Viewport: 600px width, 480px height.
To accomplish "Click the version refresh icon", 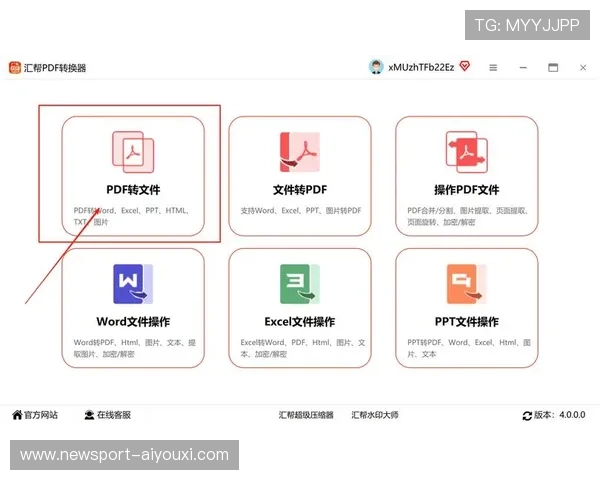I will 527,416.
